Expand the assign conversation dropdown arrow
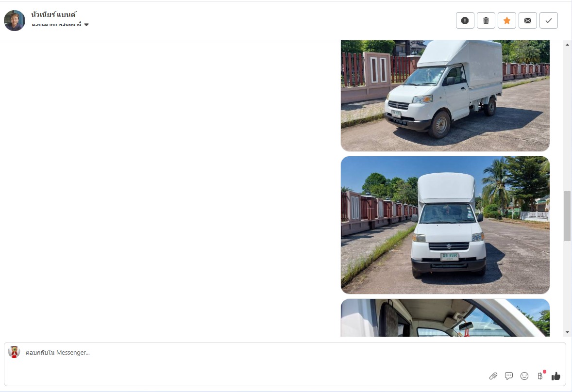Image resolution: width=572 pixels, height=392 pixels. [86, 25]
